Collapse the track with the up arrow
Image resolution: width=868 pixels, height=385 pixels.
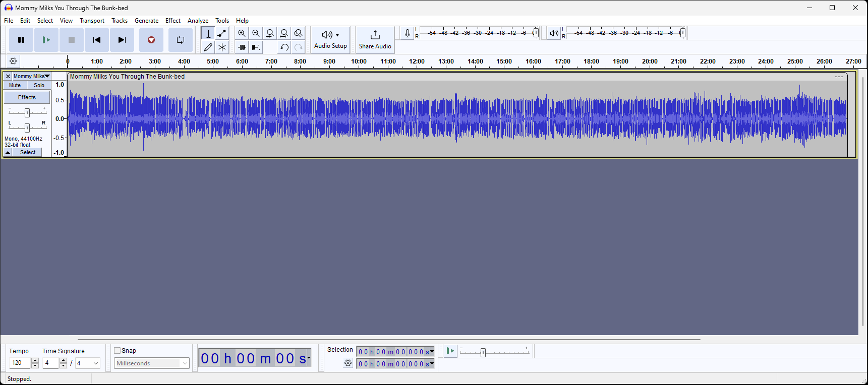tap(8, 152)
